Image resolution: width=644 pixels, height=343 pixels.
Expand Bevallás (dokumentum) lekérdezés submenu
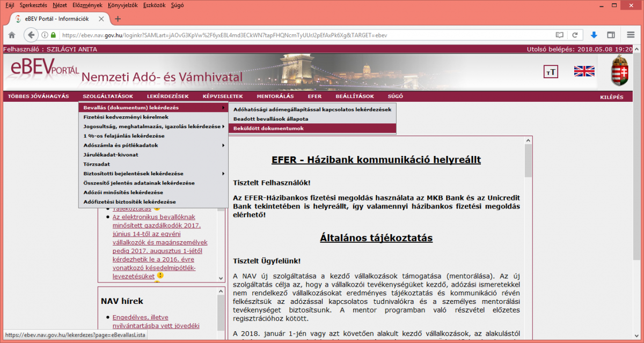point(153,108)
